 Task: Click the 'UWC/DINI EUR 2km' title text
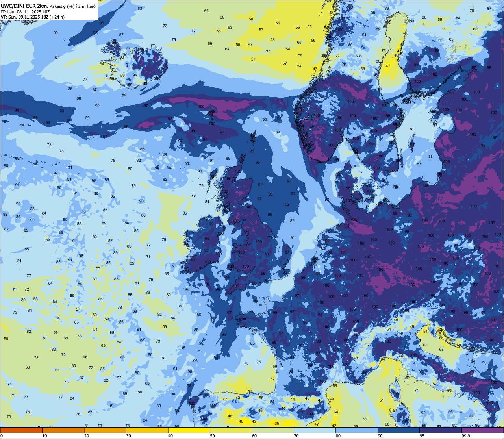tap(24, 6)
